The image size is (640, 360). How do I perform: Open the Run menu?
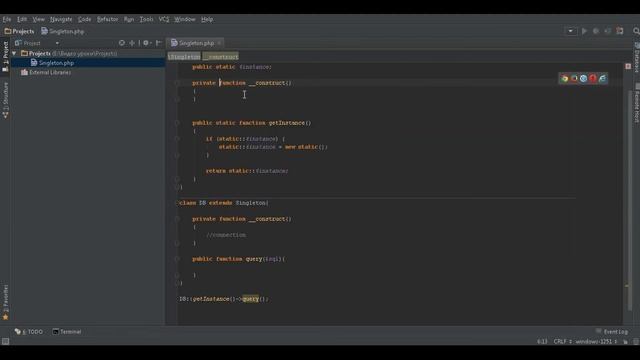(129, 19)
